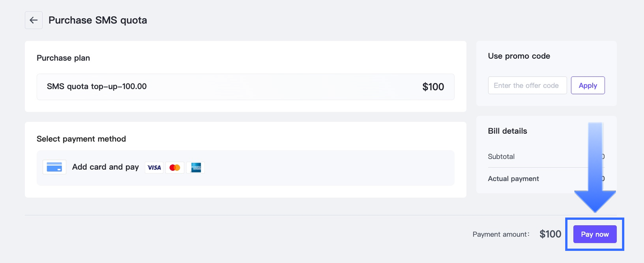Click the Mastercard logo
This screenshot has width=644, height=263.
point(175,168)
